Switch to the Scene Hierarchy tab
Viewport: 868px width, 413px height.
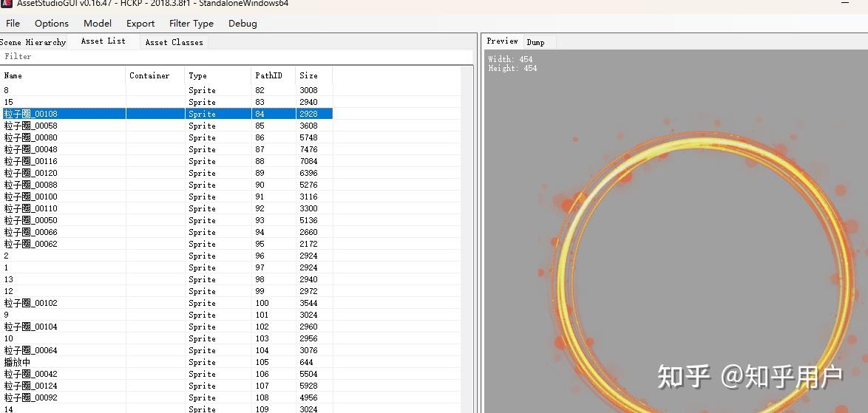tap(33, 42)
